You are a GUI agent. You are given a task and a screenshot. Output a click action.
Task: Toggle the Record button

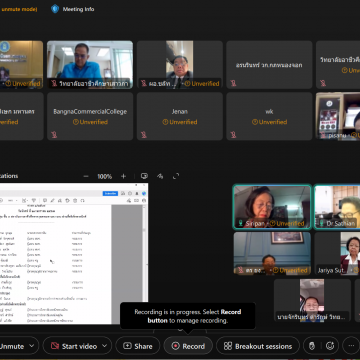coord(188,346)
